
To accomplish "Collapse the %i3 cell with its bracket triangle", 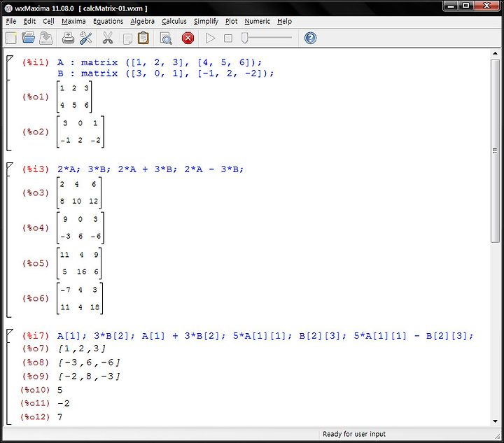I will [9, 165].
